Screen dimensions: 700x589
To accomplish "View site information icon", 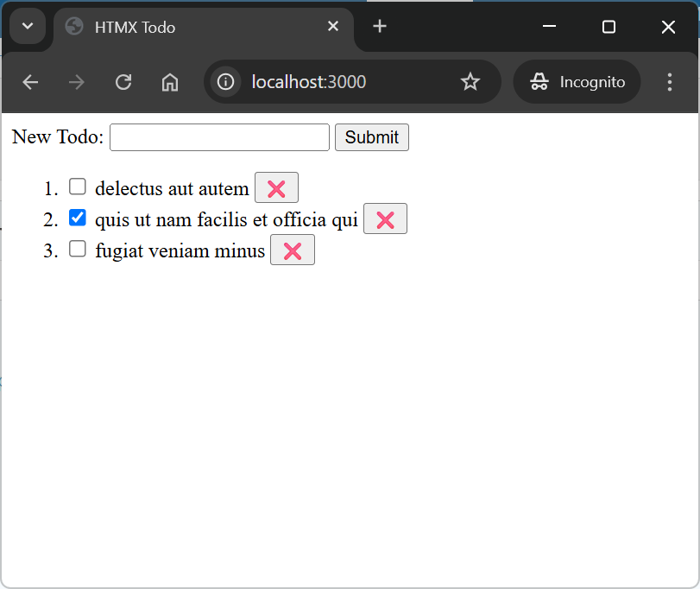I will [x=225, y=82].
